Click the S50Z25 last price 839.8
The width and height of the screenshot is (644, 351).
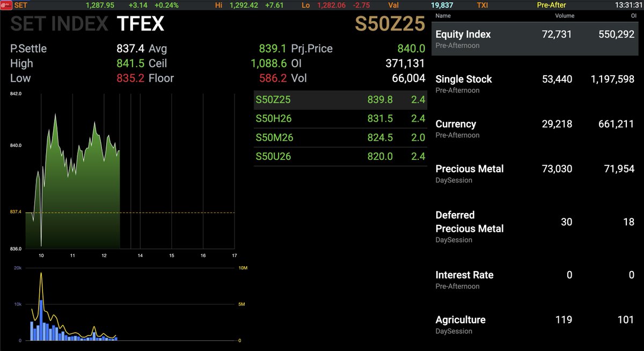380,99
